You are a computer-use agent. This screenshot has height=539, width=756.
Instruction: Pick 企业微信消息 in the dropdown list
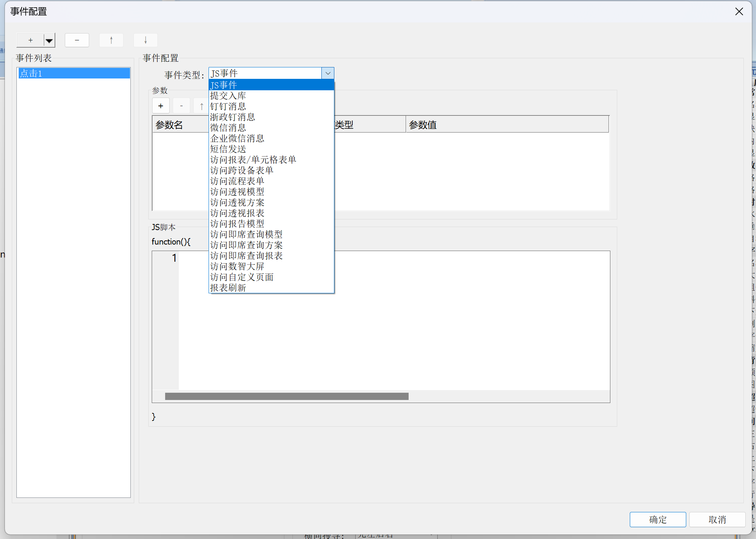click(237, 138)
